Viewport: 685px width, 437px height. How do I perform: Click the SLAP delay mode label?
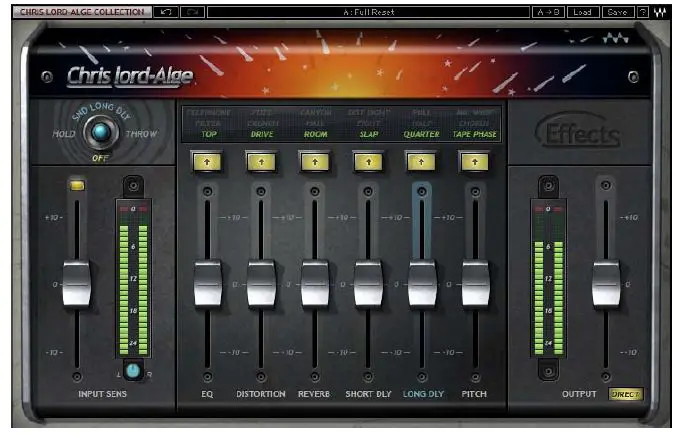(369, 134)
